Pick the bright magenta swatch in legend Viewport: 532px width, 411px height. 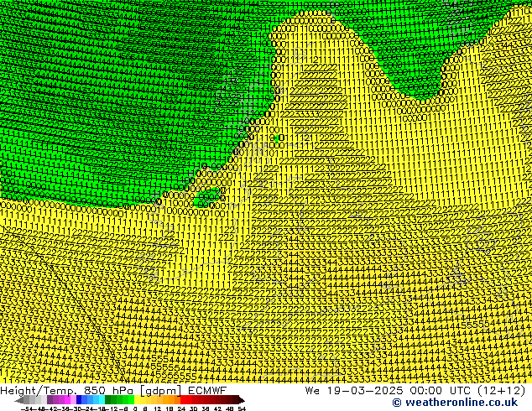point(67,400)
